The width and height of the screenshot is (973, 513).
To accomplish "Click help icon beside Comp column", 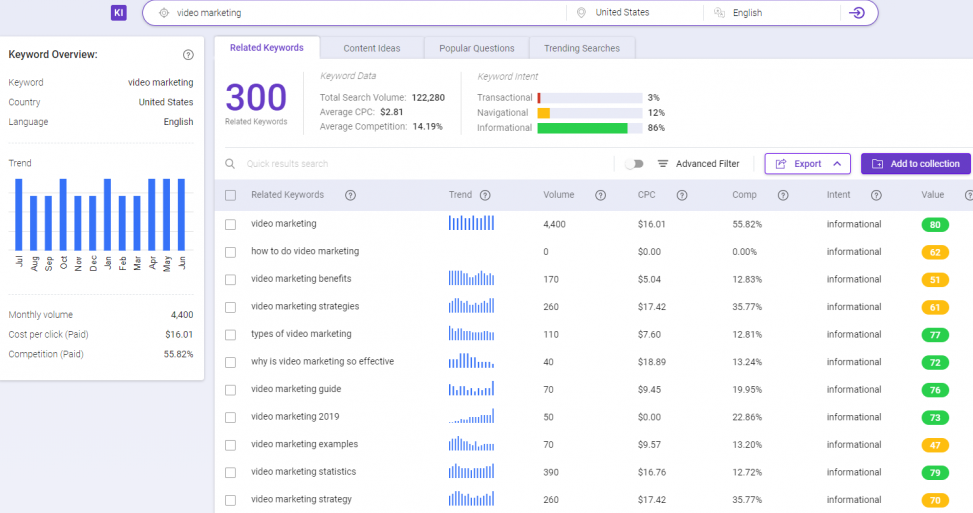I will [783, 195].
